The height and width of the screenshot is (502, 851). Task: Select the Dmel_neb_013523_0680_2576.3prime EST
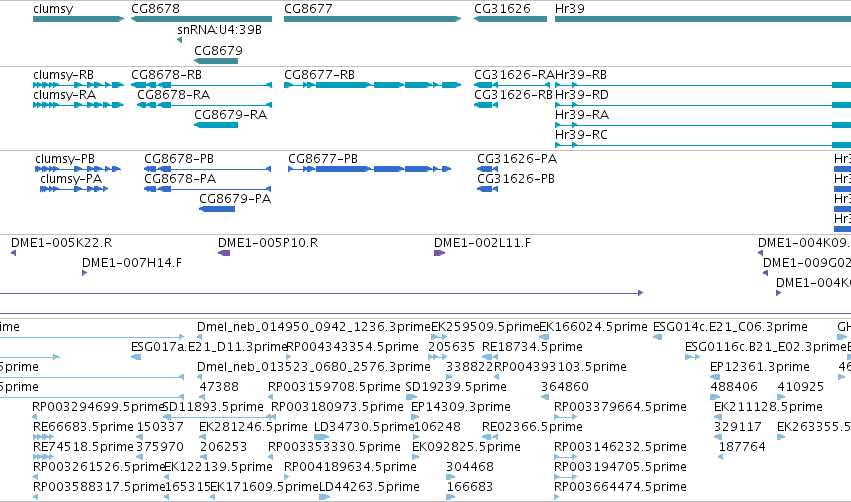coord(200,377)
